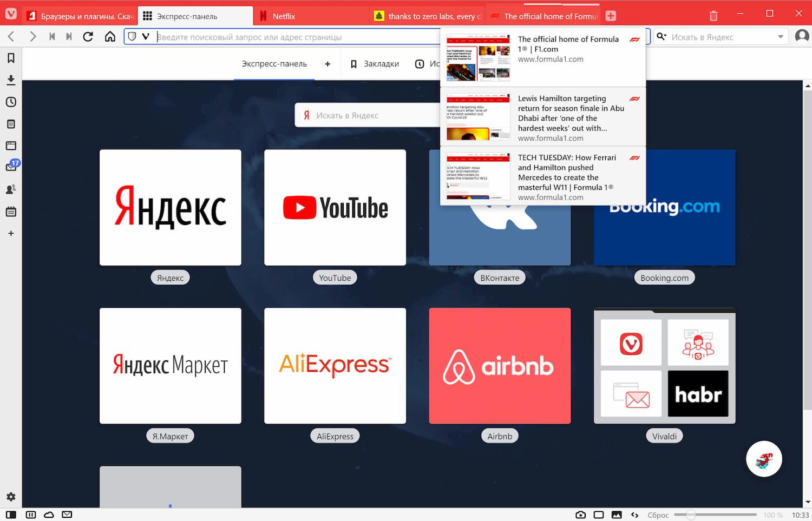This screenshot has width=812, height=521.
Task: Click the rewind navigation button
Action: [52, 37]
